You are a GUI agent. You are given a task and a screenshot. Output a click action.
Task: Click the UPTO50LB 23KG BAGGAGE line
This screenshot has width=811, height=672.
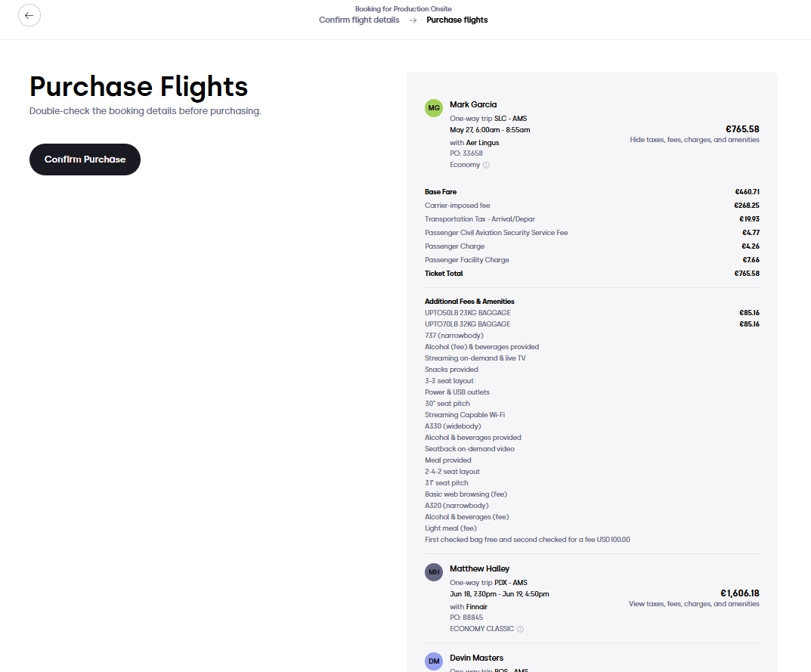(592, 313)
